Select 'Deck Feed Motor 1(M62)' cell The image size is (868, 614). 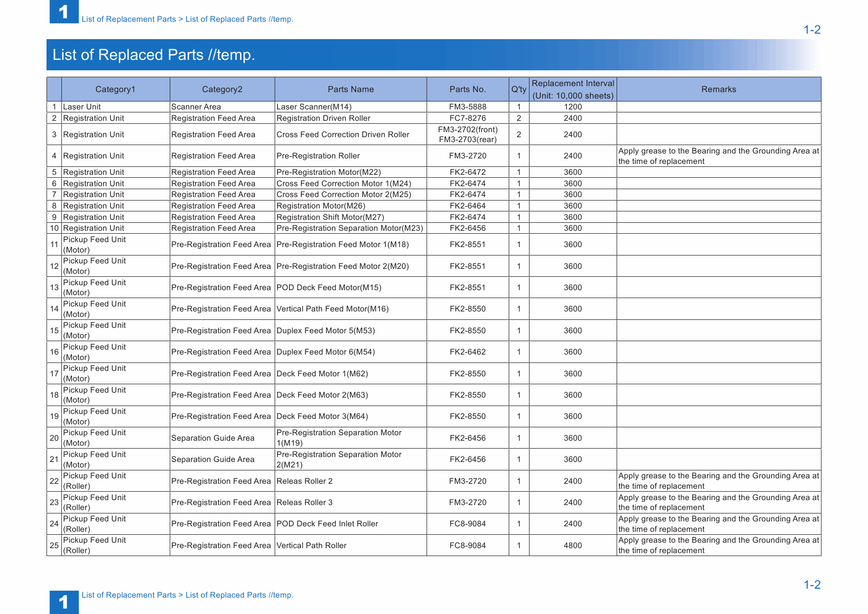pos(351,374)
